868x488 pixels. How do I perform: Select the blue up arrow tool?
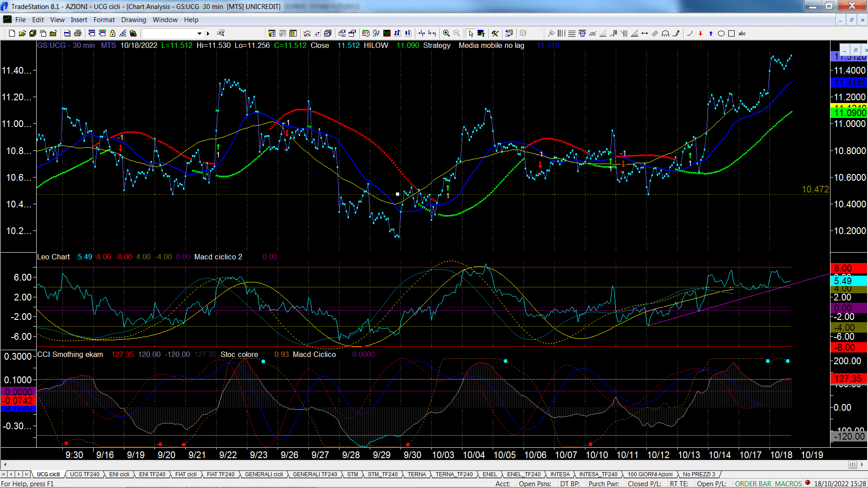point(711,33)
